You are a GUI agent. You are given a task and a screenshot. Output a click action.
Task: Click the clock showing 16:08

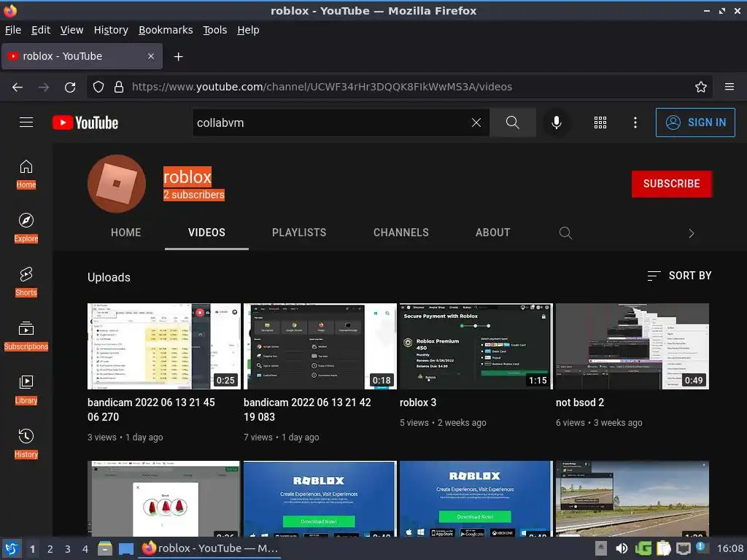(729, 548)
